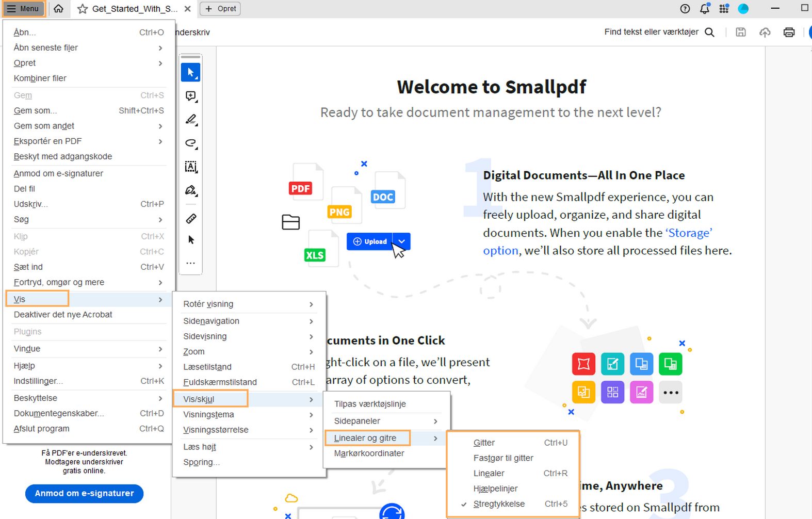Choose Kombiner filer menu item
Image resolution: width=812 pixels, height=519 pixels.
click(88, 78)
